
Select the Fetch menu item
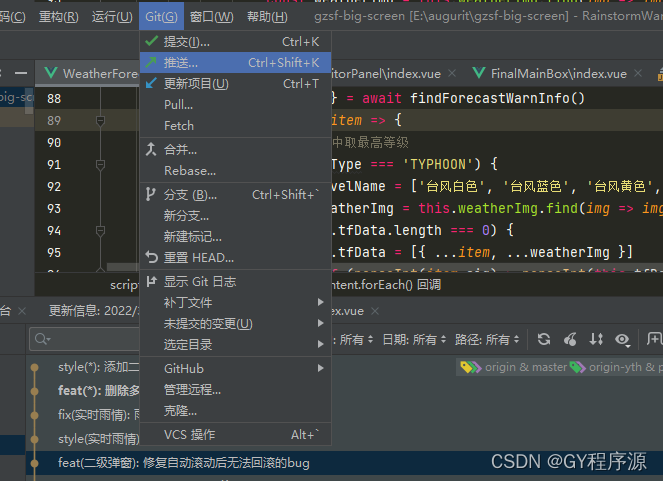click(236, 126)
